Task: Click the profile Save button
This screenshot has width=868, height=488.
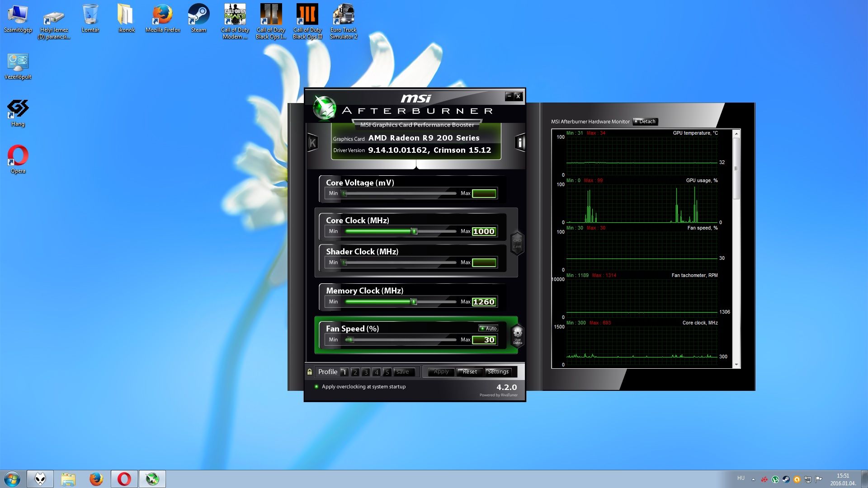Action: [403, 372]
